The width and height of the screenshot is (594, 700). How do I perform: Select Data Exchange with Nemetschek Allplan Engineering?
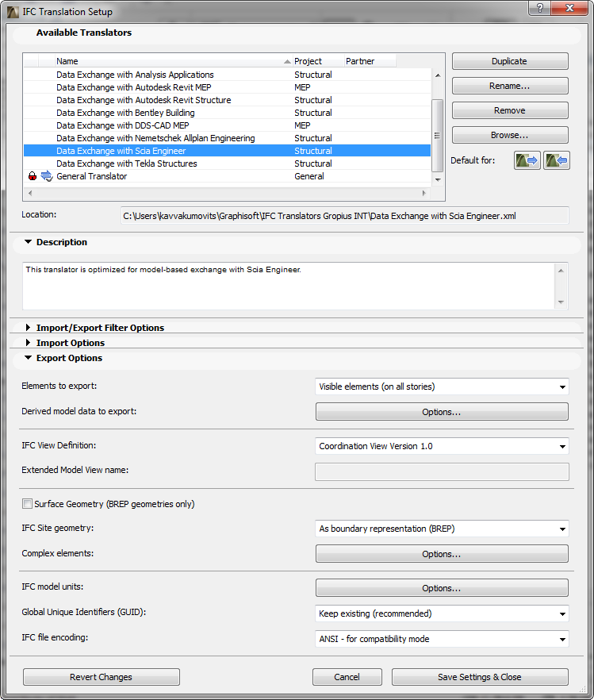pos(227,138)
